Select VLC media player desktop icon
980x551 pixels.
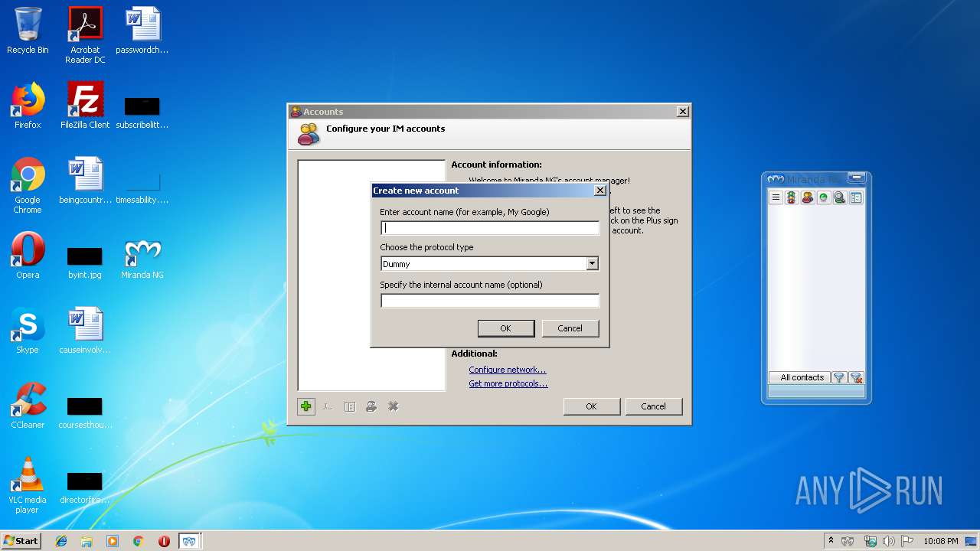click(x=28, y=485)
